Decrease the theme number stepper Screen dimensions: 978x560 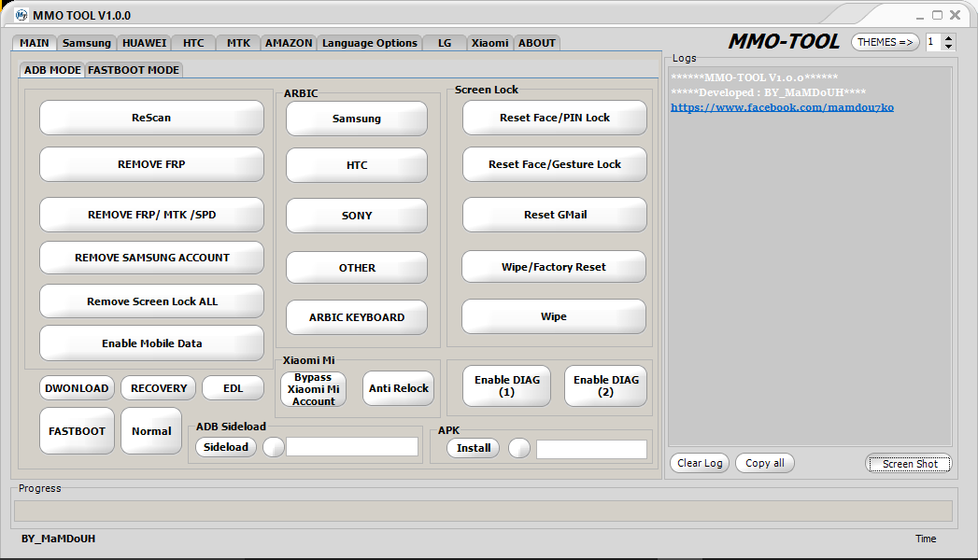tap(949, 47)
